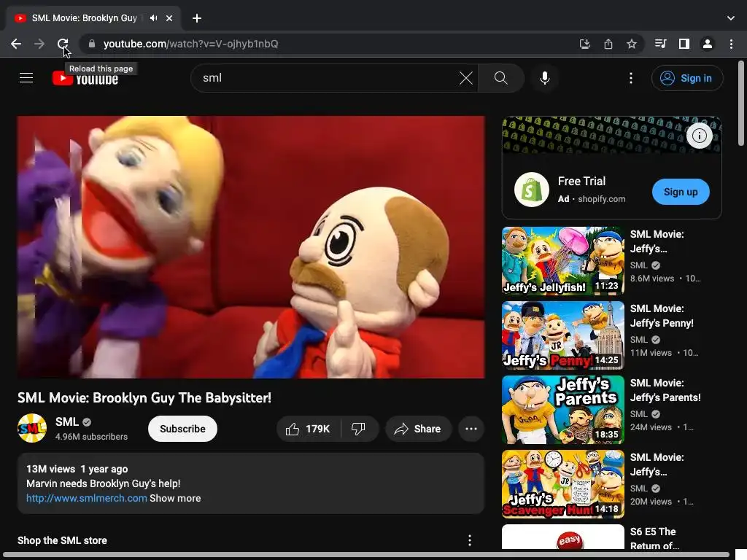747x560 pixels.
Task: Open the media control icon in toolbar
Action: pos(660,44)
